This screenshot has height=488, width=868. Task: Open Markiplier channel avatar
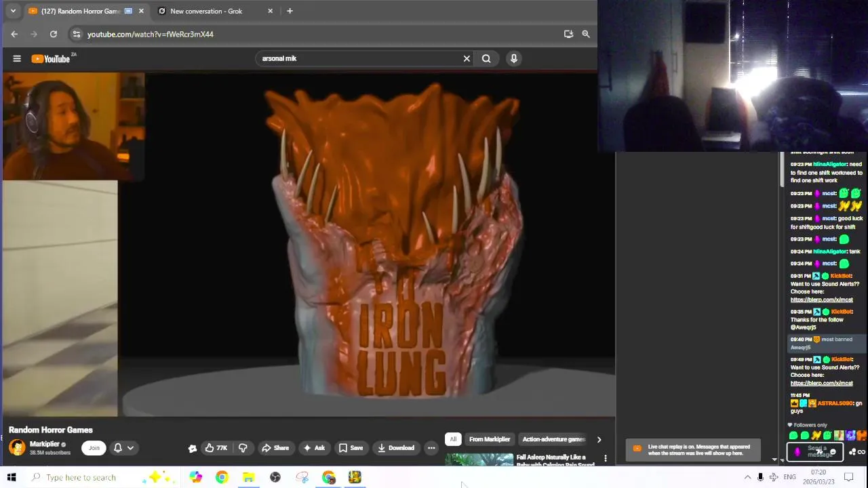point(17,447)
